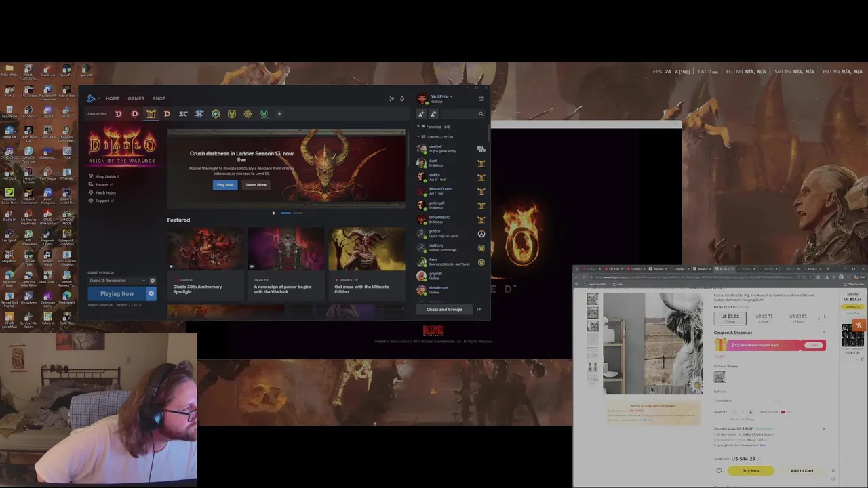
Task: Click the add friend icon
Action: (421, 114)
